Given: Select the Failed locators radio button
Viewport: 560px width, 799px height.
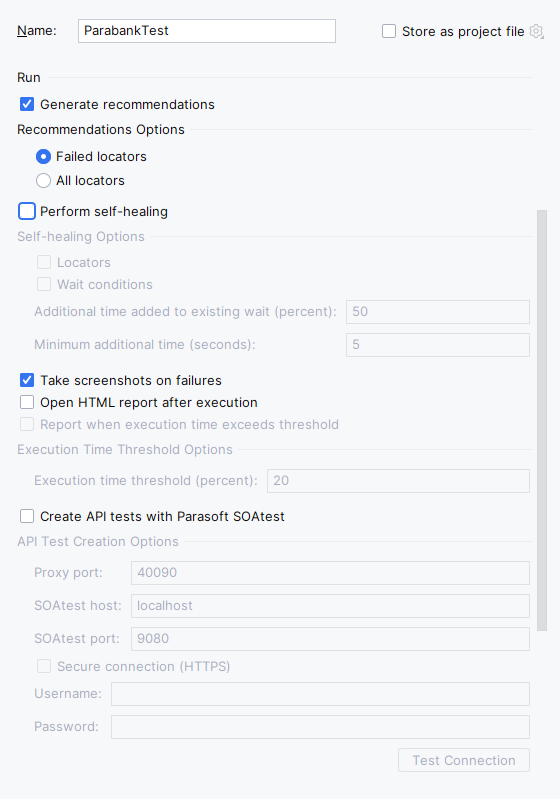Looking at the screenshot, I should [x=43, y=156].
